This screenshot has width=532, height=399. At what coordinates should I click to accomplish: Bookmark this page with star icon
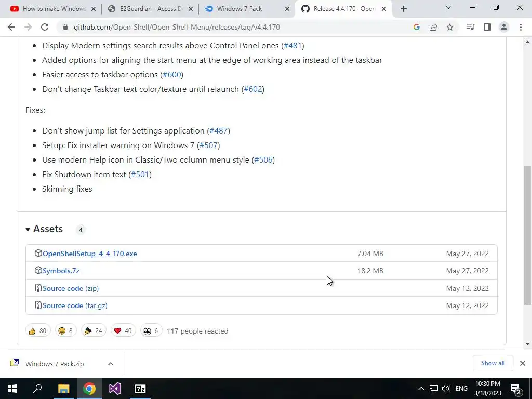[450, 27]
